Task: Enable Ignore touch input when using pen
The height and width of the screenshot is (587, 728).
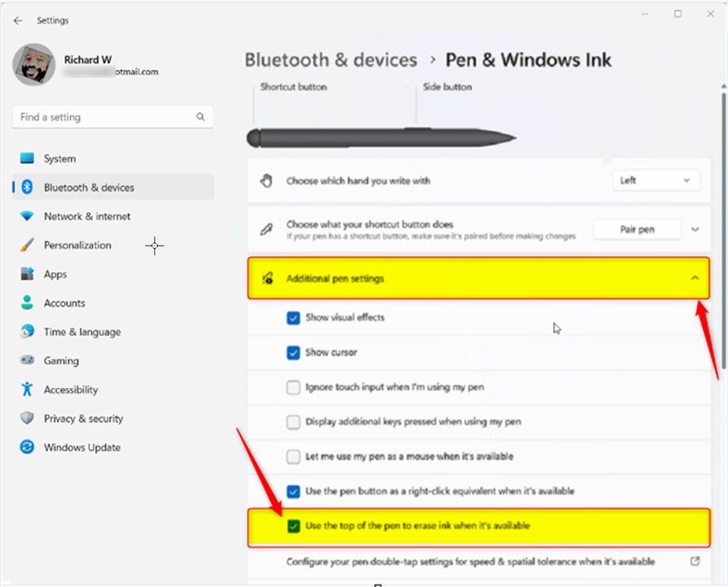Action: pyautogui.click(x=293, y=387)
